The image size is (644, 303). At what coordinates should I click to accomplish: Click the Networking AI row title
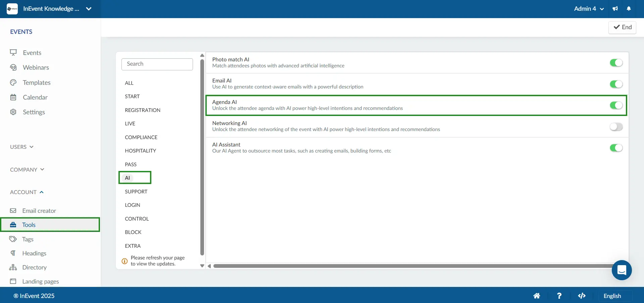click(x=230, y=123)
